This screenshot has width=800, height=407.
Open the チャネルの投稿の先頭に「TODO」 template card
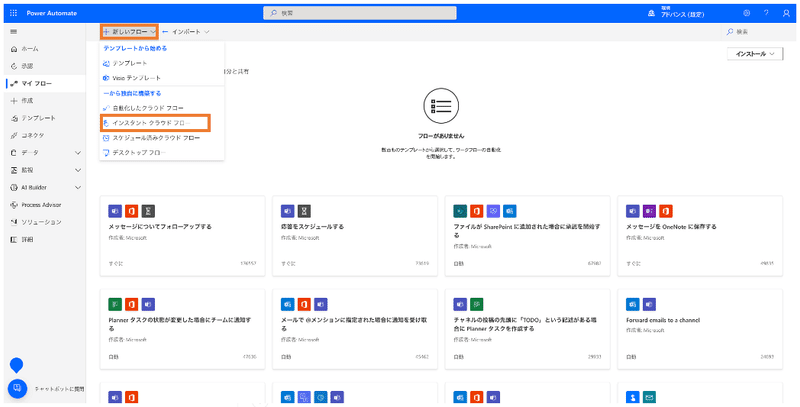pos(528,329)
